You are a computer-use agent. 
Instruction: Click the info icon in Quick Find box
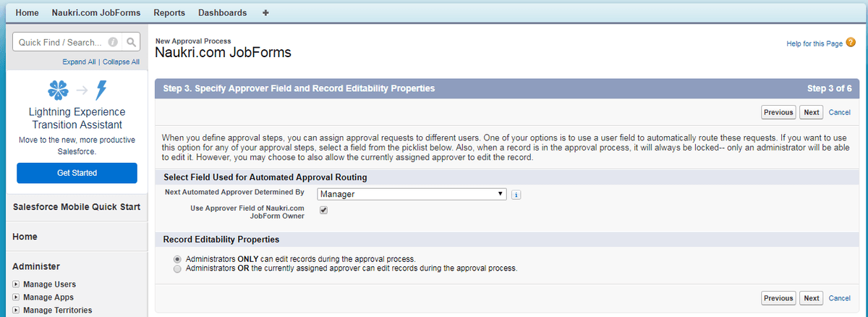click(x=113, y=43)
